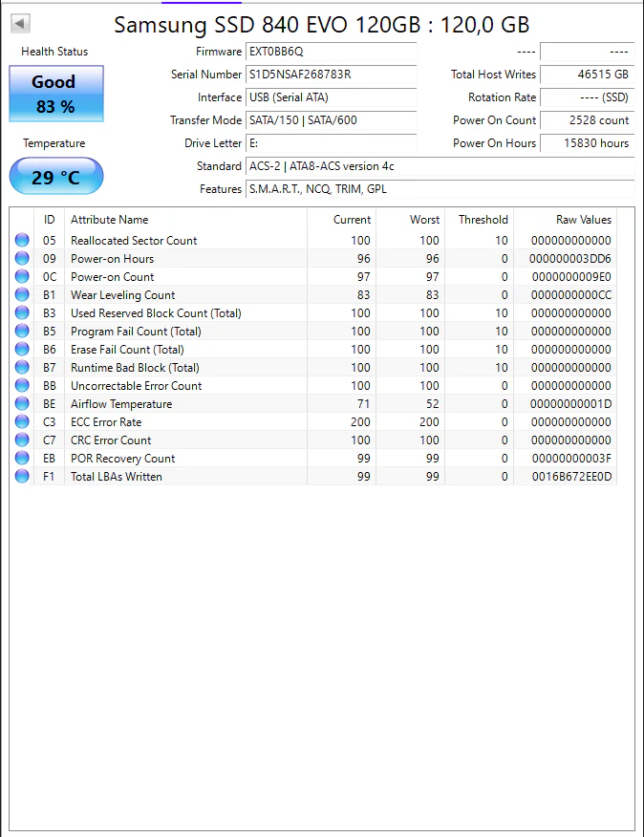The image size is (644, 837).
Task: Select the Airflow Temperature attribute name
Action: click(121, 404)
